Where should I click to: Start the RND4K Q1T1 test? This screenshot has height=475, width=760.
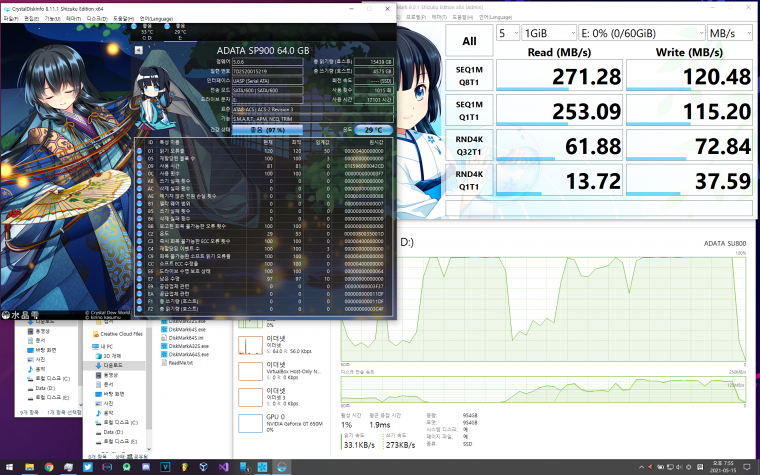(469, 180)
